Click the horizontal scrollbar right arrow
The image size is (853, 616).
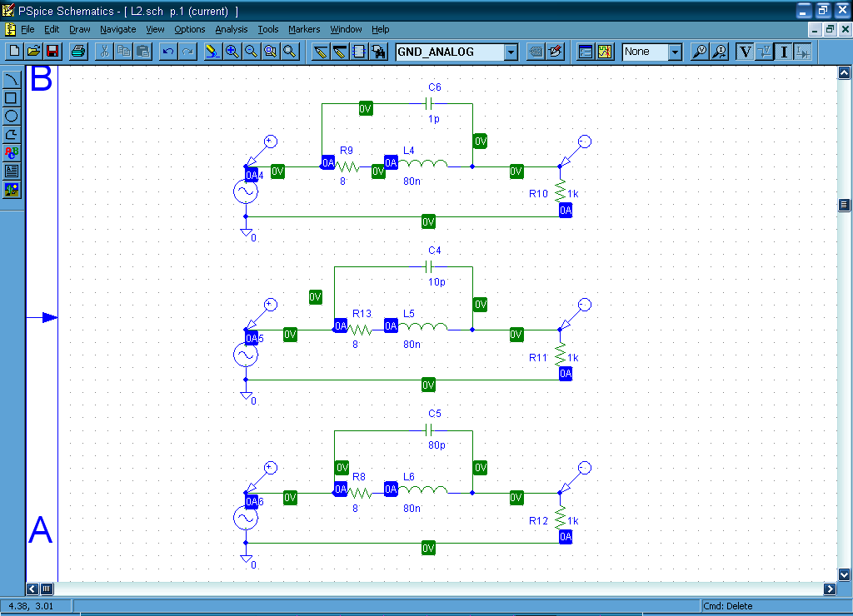click(x=830, y=589)
